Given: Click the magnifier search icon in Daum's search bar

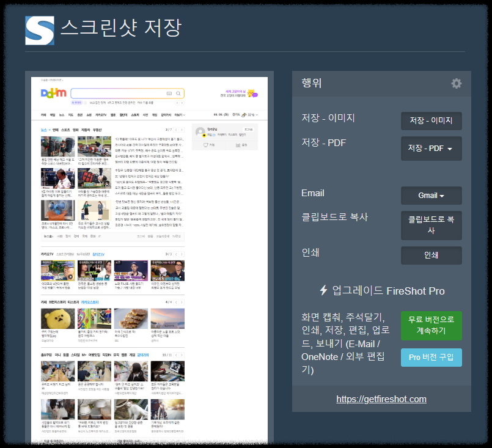Looking at the screenshot, I should coord(178,93).
